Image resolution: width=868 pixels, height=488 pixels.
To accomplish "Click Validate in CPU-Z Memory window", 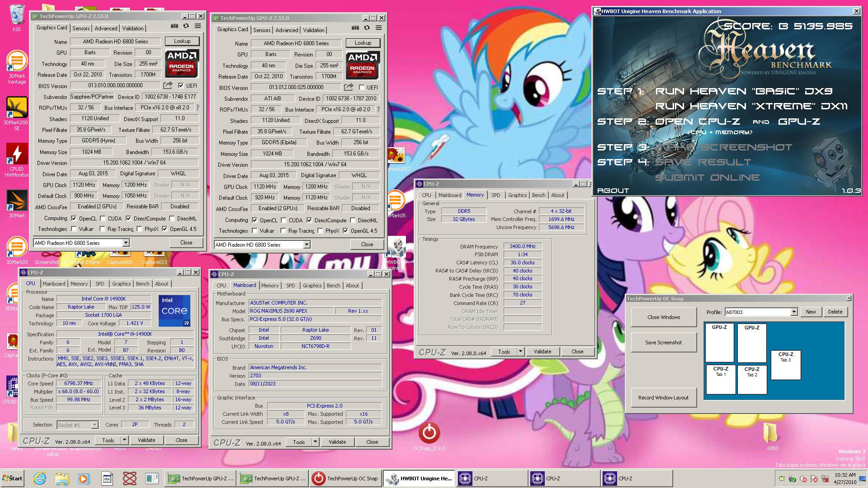I will [542, 352].
